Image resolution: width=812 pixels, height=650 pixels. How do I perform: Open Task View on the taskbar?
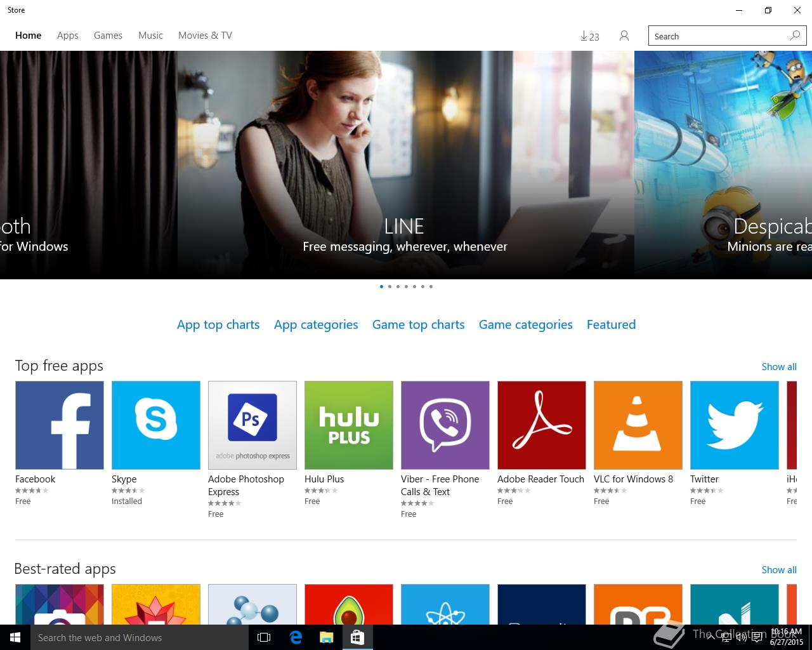pos(264,637)
